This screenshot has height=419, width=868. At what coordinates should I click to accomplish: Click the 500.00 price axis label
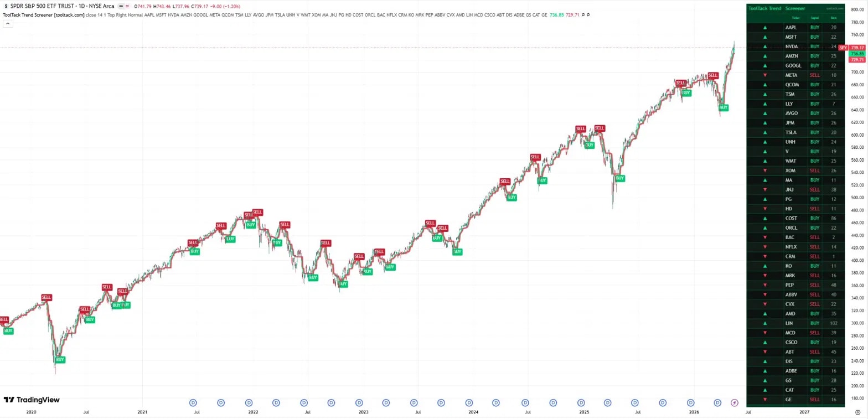pos(857,198)
